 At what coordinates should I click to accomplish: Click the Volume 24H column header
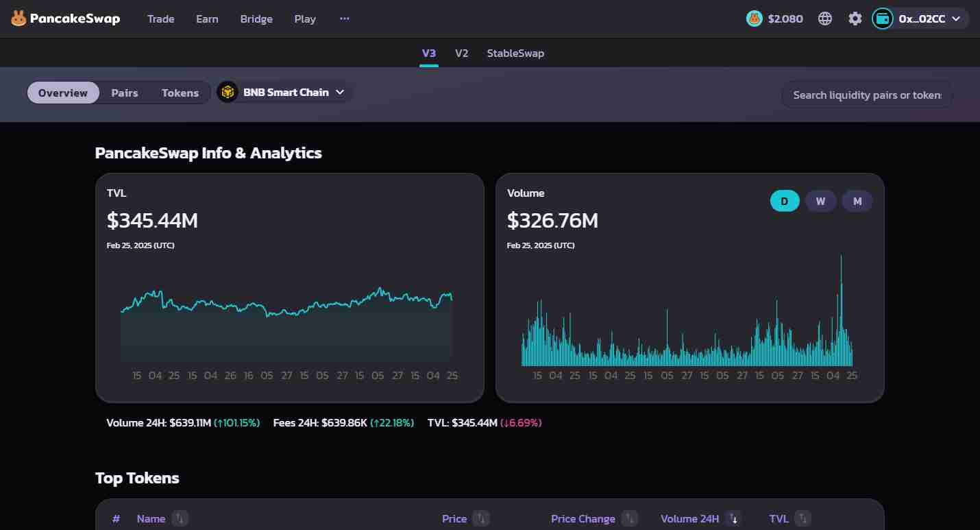click(x=690, y=518)
